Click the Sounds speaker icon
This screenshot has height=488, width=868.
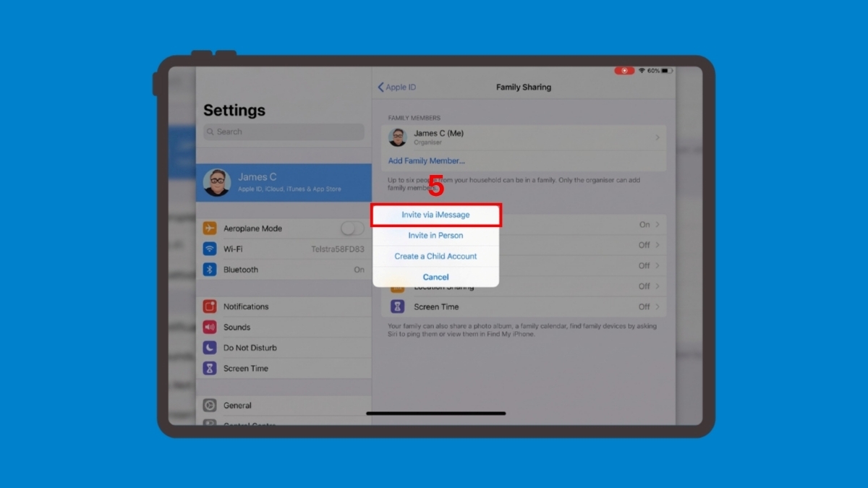(210, 327)
